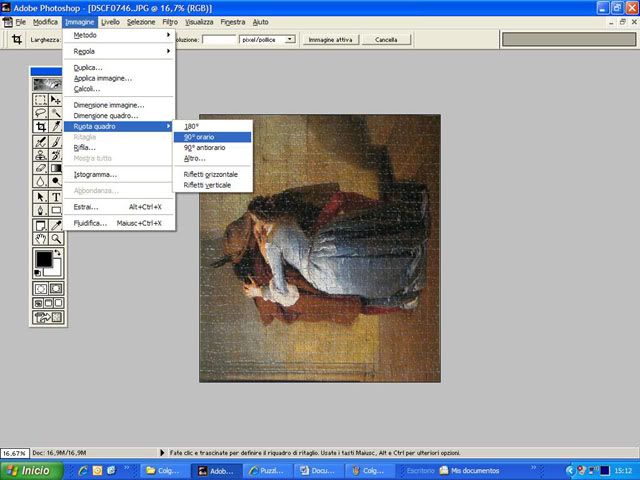Choose Altro... rotation option
This screenshot has height=480, width=640.
[212, 158]
